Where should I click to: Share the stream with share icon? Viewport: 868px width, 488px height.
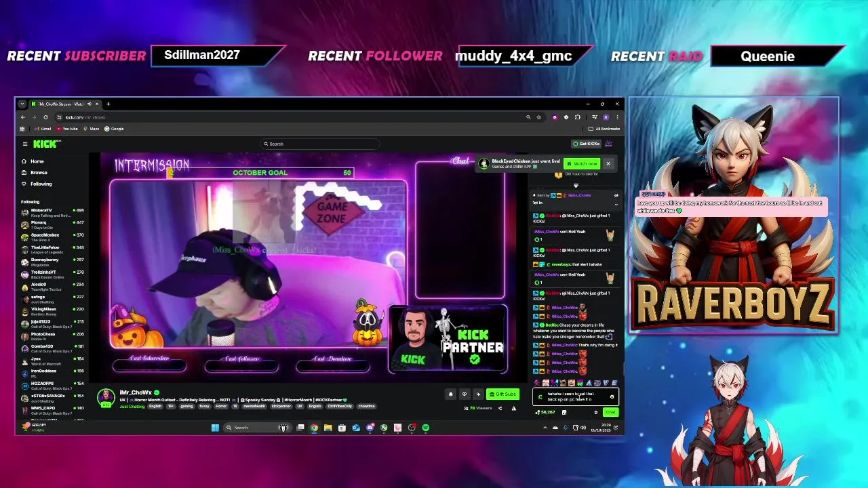click(500, 408)
